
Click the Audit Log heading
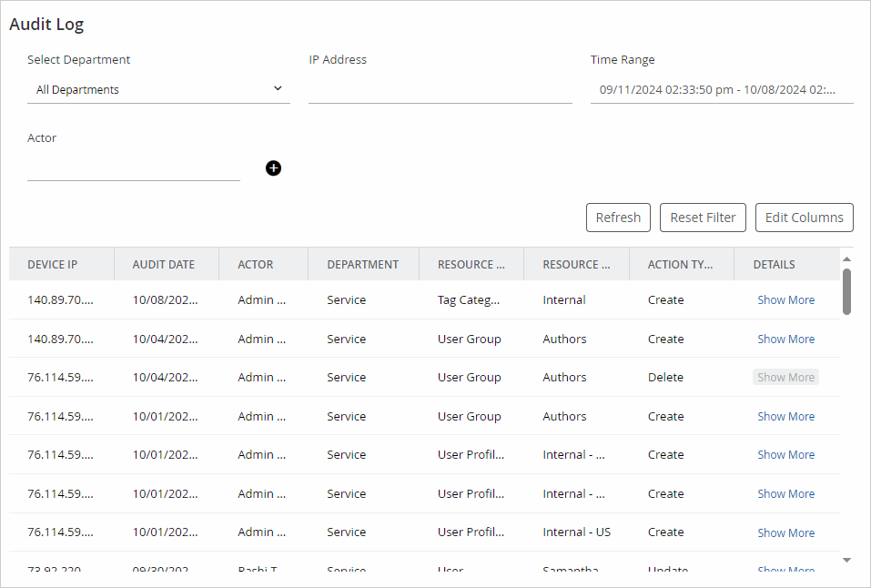click(46, 24)
